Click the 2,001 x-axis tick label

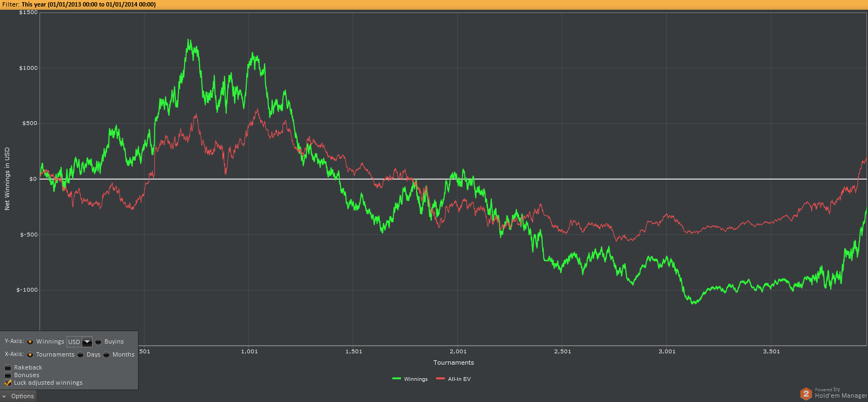[458, 351]
